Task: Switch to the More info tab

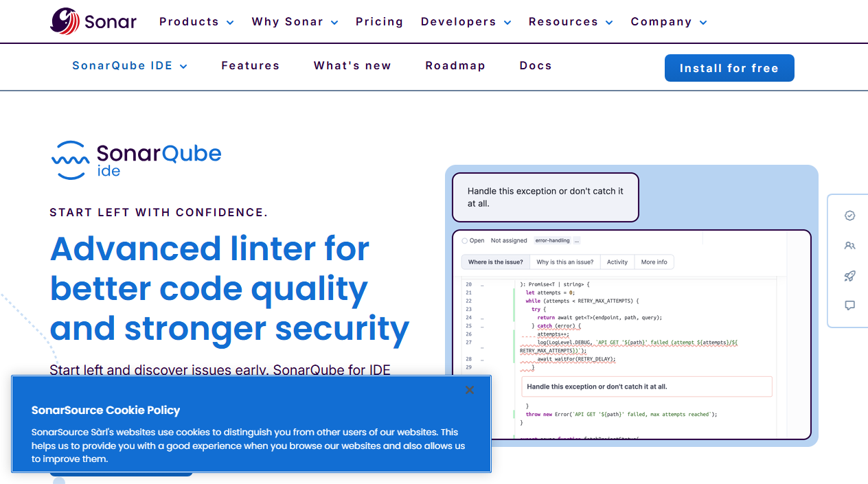Action: pyautogui.click(x=654, y=262)
